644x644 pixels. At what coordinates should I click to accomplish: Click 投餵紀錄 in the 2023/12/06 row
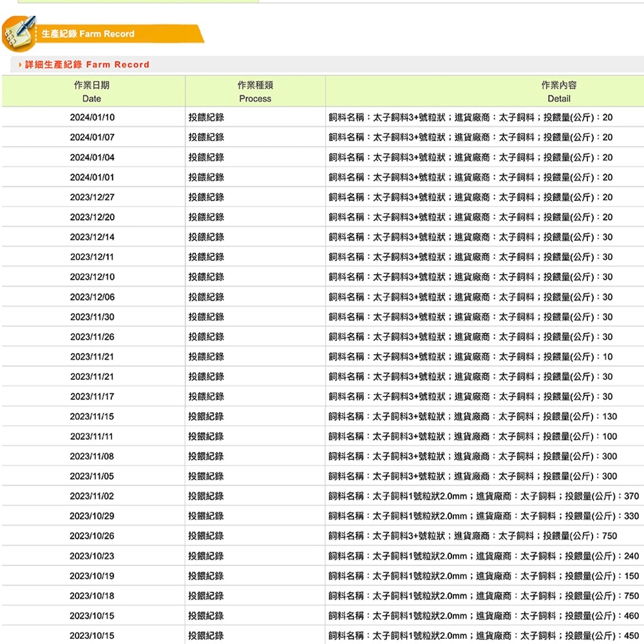pos(206,297)
